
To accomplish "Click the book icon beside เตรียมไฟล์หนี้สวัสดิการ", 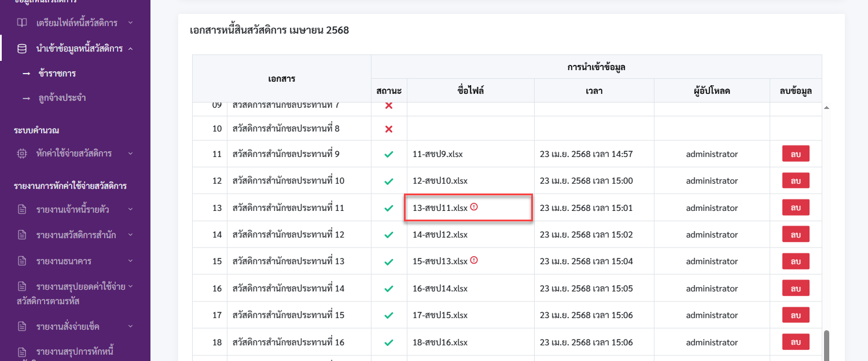I will click(21, 23).
